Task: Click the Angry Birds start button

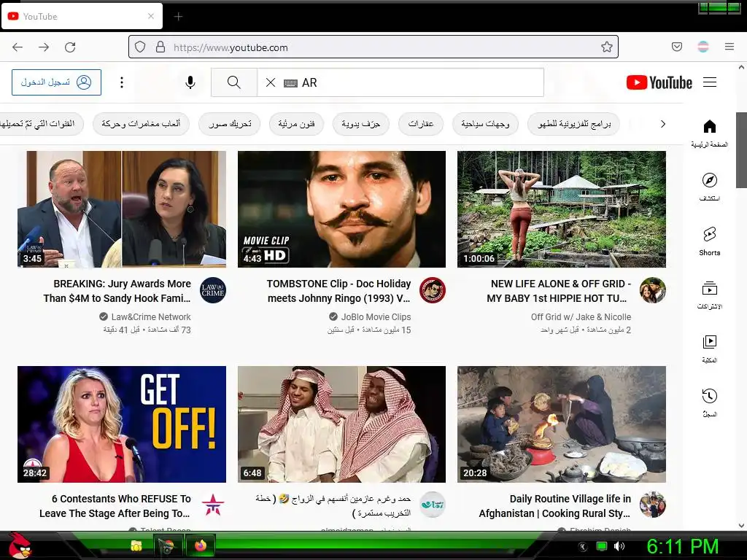Action: (x=20, y=545)
